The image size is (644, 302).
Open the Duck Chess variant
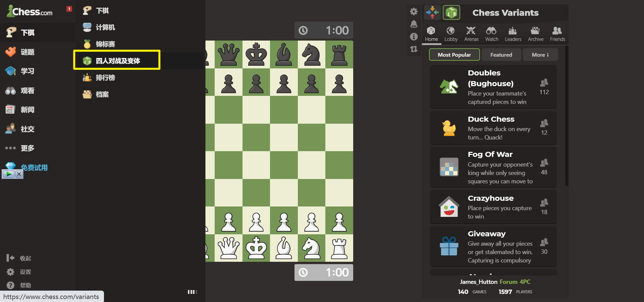(493, 128)
